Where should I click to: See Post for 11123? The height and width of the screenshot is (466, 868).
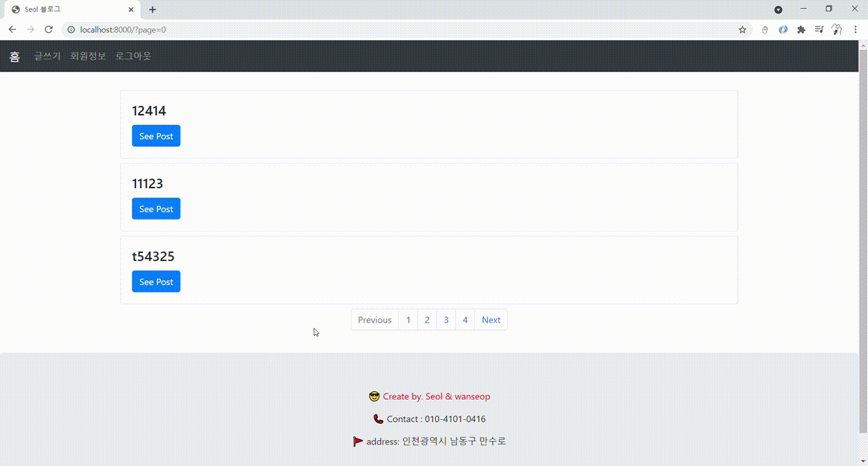point(156,209)
